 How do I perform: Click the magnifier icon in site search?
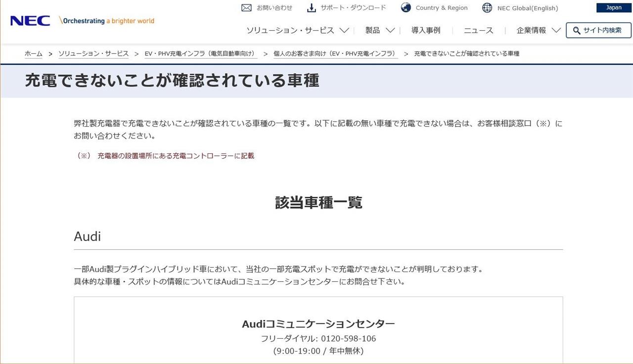click(x=577, y=31)
